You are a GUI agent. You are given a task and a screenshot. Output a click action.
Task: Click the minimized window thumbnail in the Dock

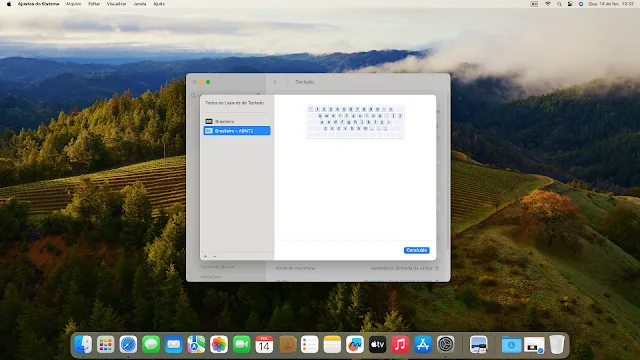[x=534, y=345]
